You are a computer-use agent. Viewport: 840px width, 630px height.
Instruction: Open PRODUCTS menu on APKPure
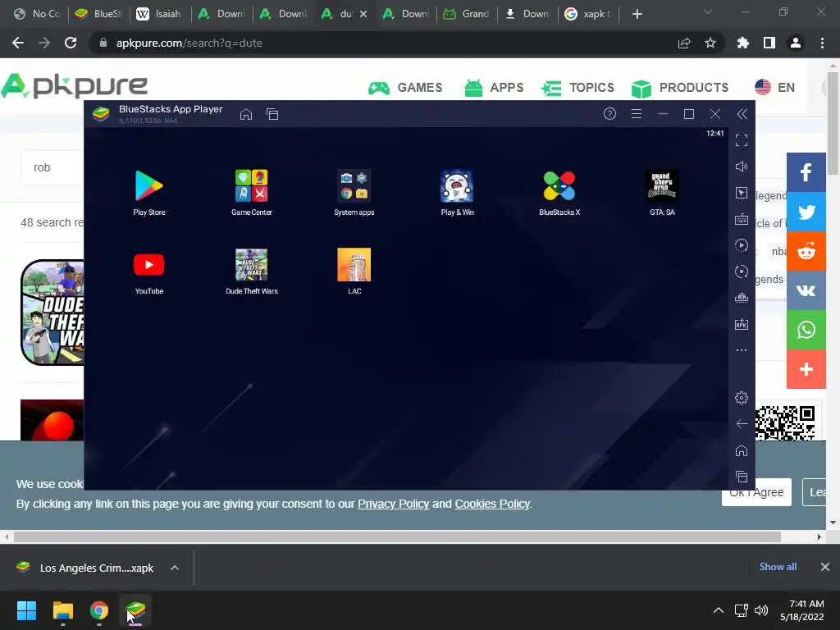coord(680,88)
